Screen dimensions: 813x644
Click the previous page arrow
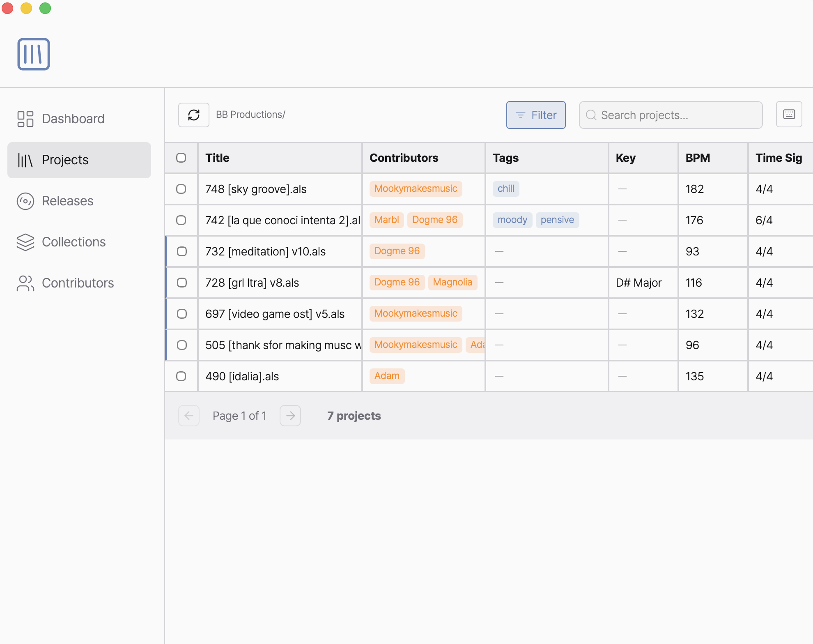tap(189, 416)
